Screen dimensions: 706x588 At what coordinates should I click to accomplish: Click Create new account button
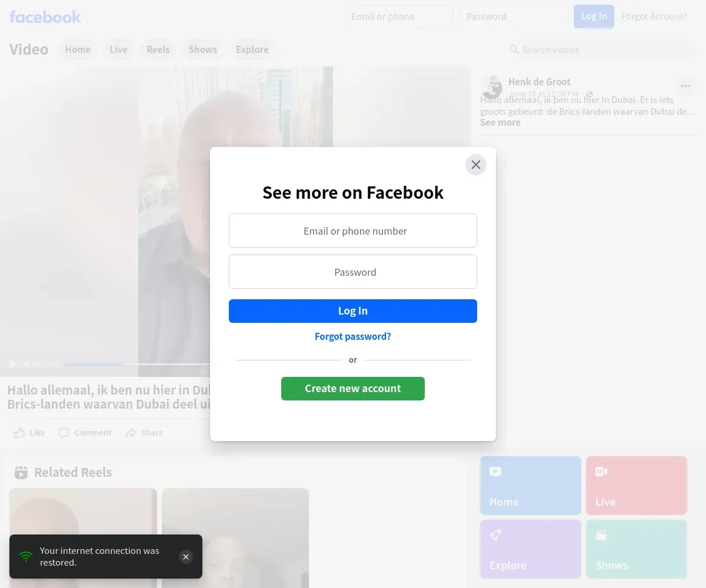(353, 389)
